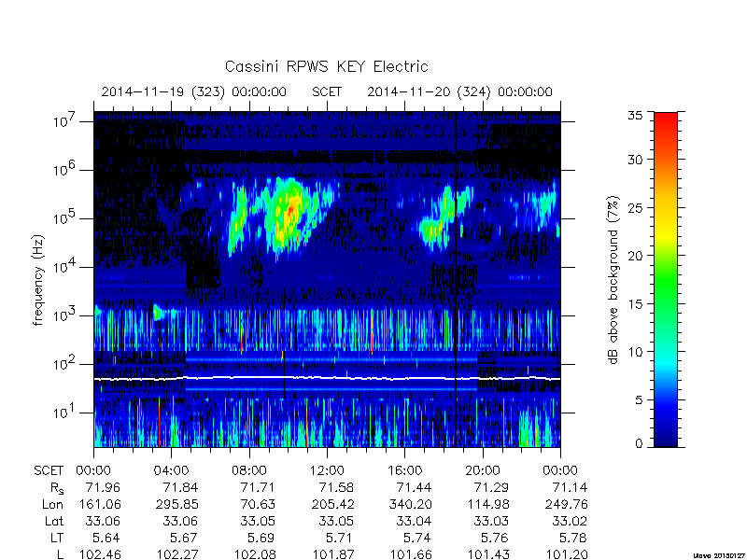This screenshot has height=560, width=747.
Task: Click the 16:00 time tick label
Action: (x=404, y=470)
